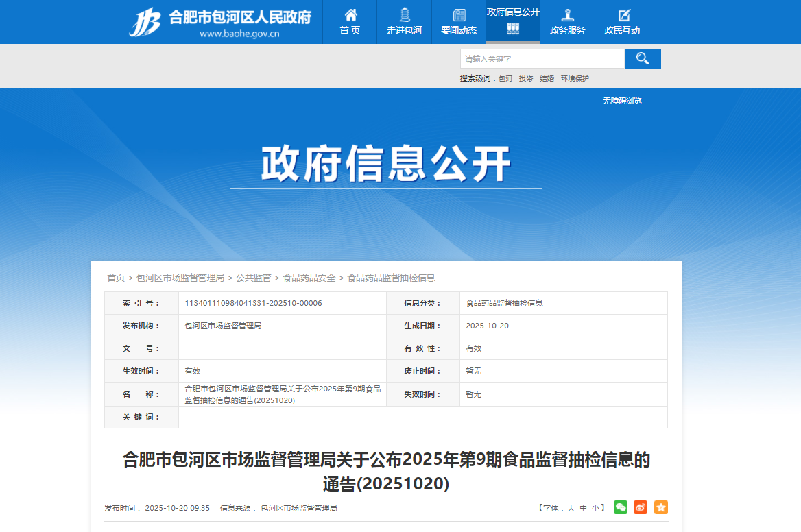801x532 pixels.
Task: Click the 结婚 hot search word
Action: (547, 79)
